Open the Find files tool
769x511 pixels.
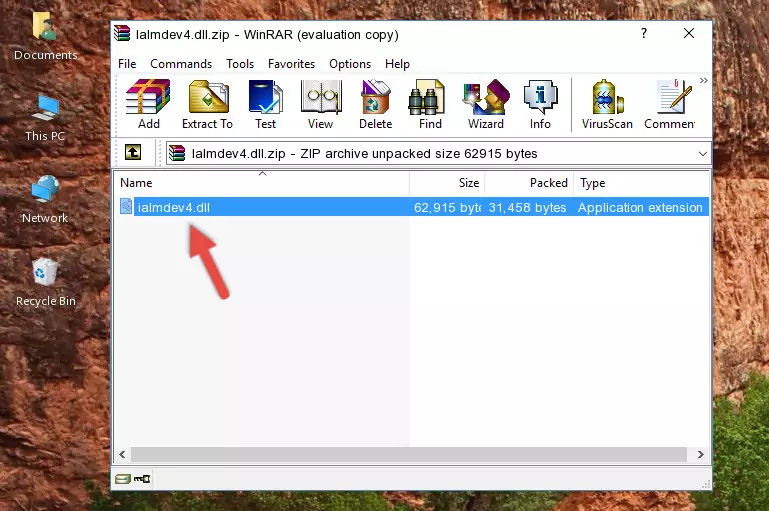430,104
